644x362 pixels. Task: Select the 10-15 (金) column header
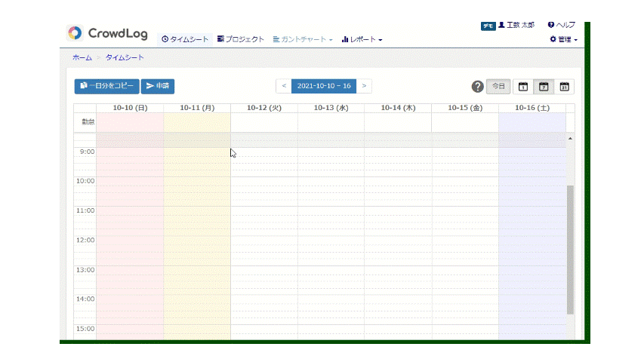click(x=465, y=108)
